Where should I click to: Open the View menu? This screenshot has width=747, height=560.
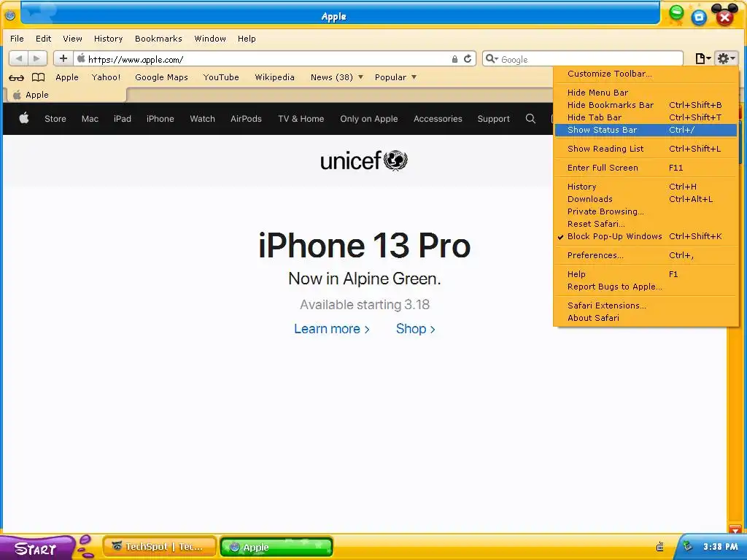[72, 39]
